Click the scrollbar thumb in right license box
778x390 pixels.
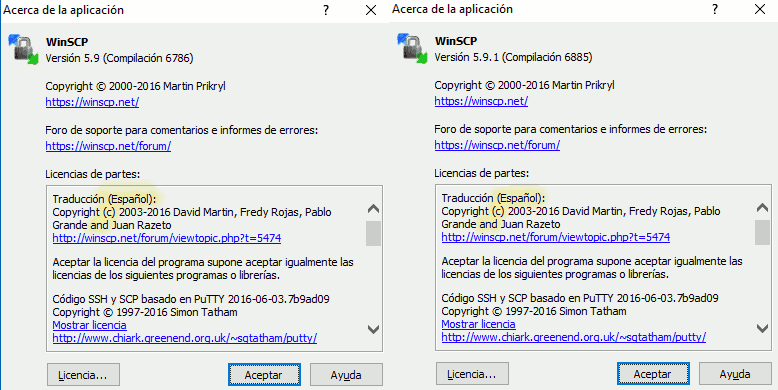(x=762, y=233)
